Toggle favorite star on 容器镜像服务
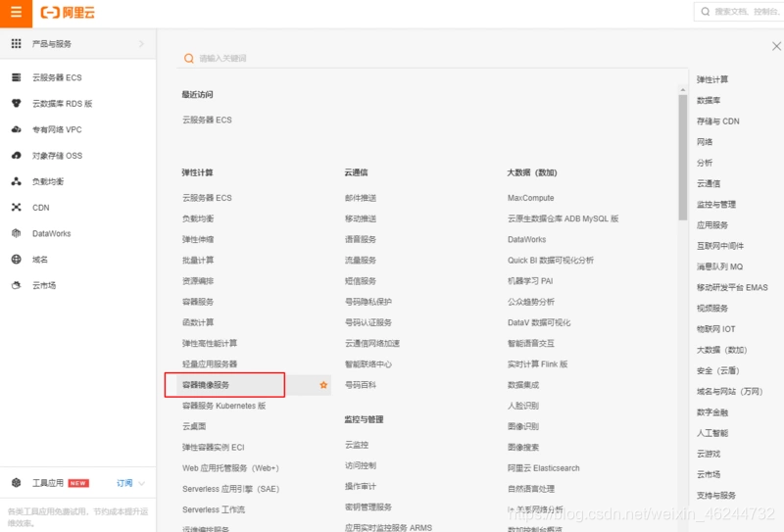 tap(323, 385)
